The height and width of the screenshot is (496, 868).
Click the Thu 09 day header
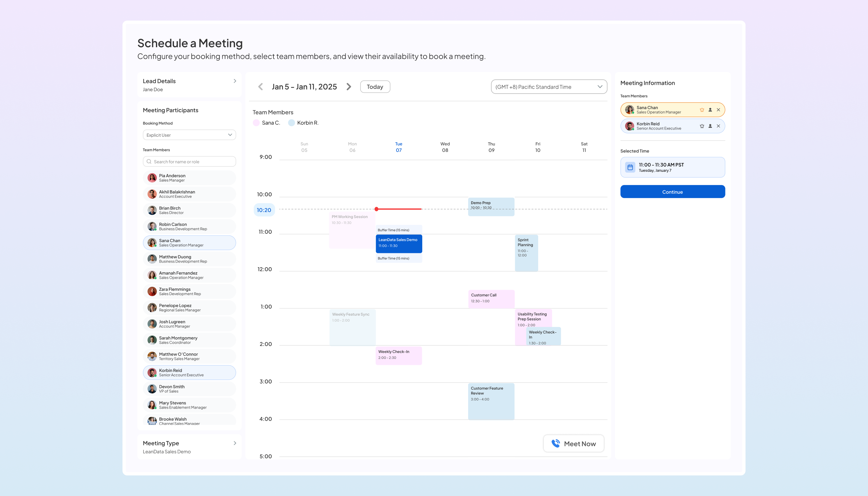click(x=491, y=147)
